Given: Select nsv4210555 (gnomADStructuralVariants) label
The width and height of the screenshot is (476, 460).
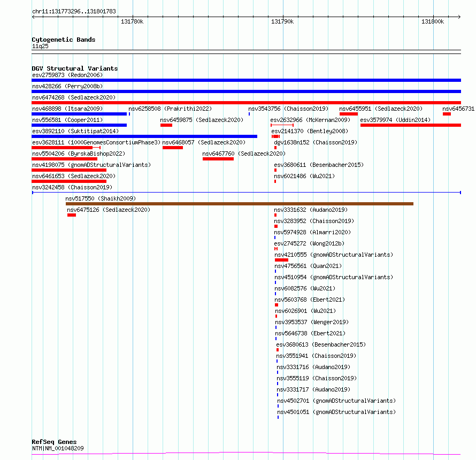Looking at the screenshot, I should pos(334,255).
